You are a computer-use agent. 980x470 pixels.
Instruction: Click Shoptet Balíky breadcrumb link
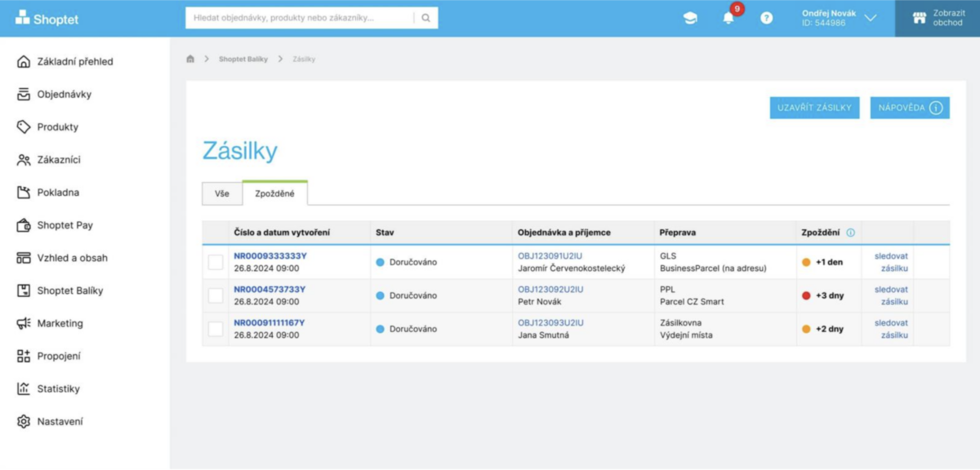pos(243,59)
